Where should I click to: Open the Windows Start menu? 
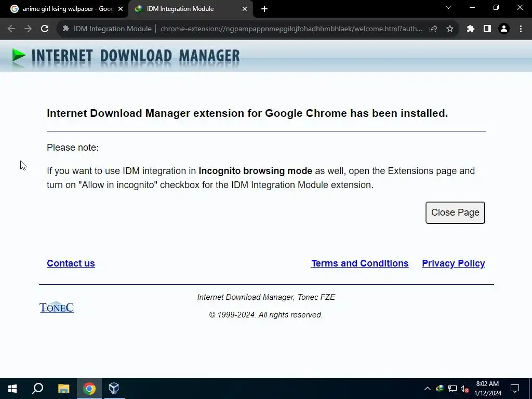pos(12,389)
